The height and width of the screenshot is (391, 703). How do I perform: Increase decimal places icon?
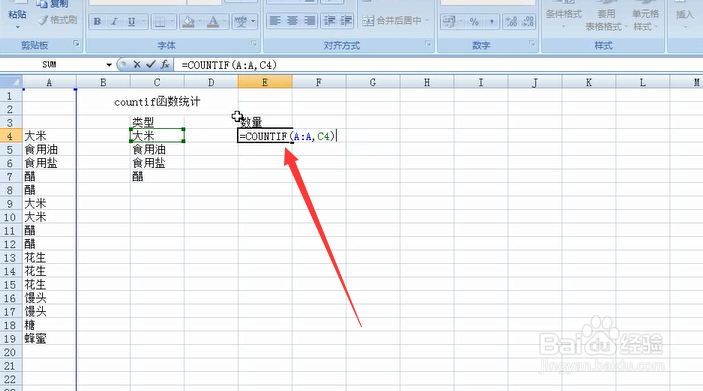pyautogui.click(x=511, y=21)
